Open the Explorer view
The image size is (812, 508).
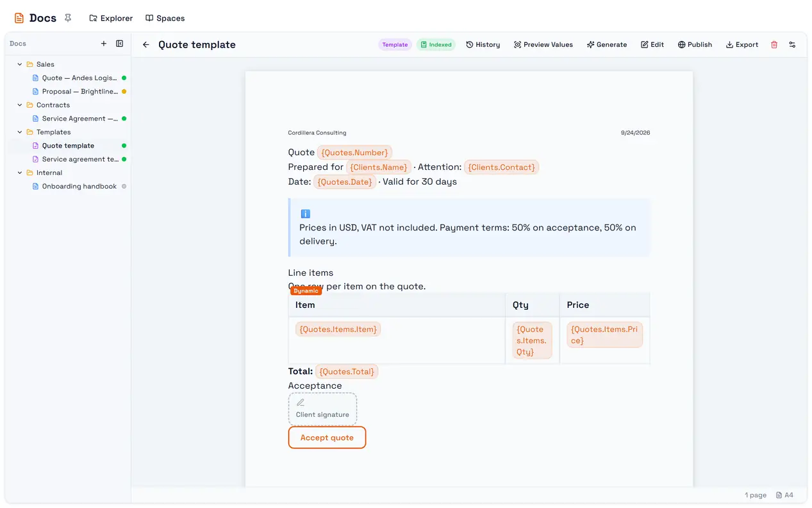coord(111,18)
